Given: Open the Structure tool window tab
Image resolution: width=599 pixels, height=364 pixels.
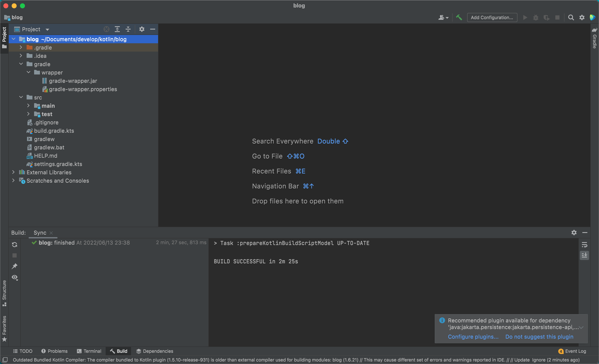Looking at the screenshot, I should tap(4, 293).
